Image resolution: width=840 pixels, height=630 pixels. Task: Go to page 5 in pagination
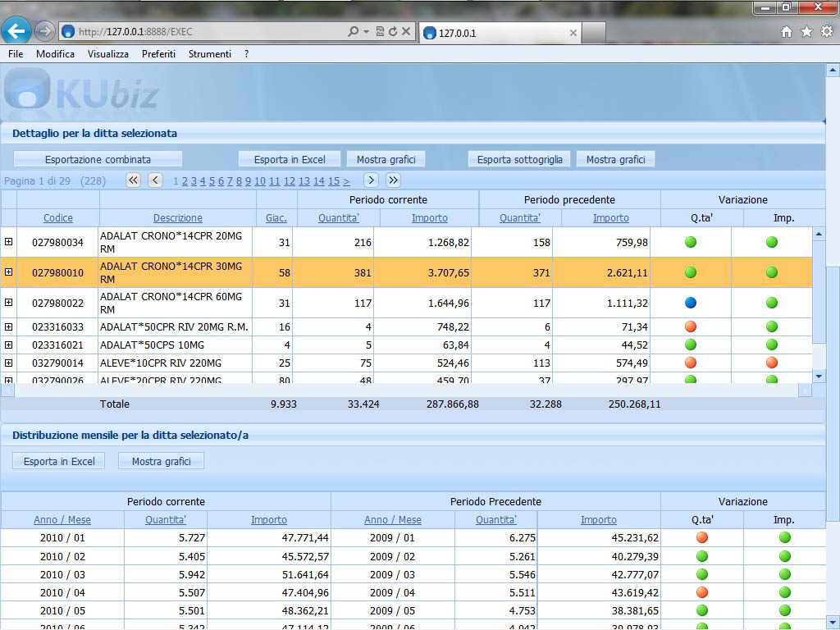[x=212, y=181]
